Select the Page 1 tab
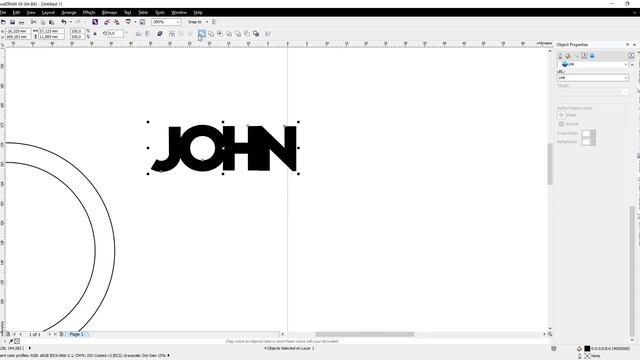 76,334
